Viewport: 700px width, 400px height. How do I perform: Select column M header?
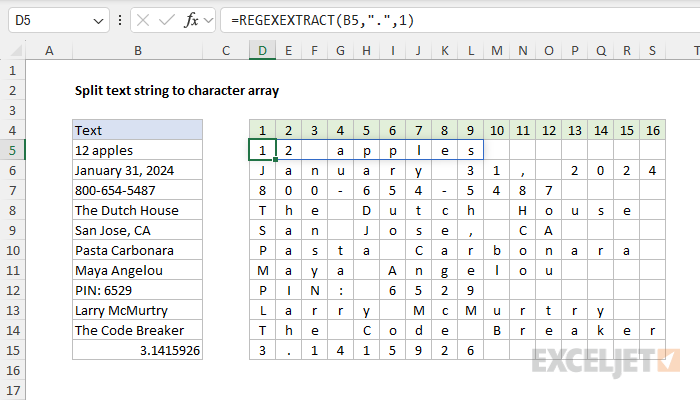[x=496, y=50]
